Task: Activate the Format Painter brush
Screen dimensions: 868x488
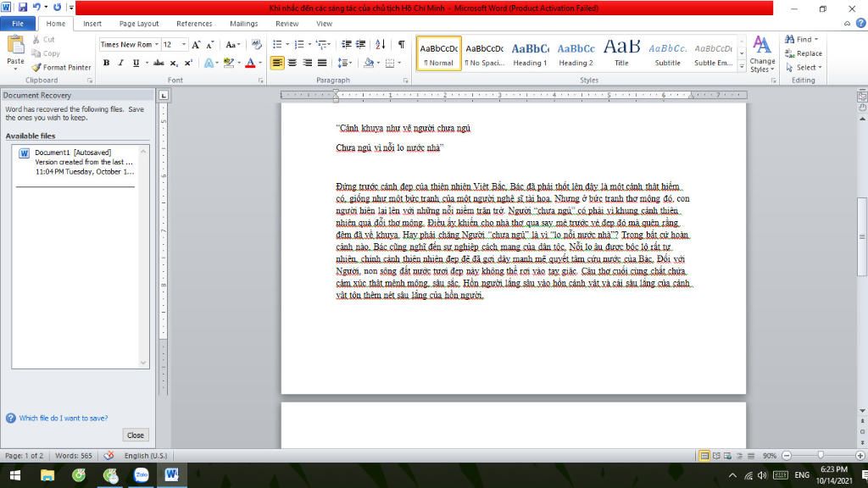Action: (61, 67)
